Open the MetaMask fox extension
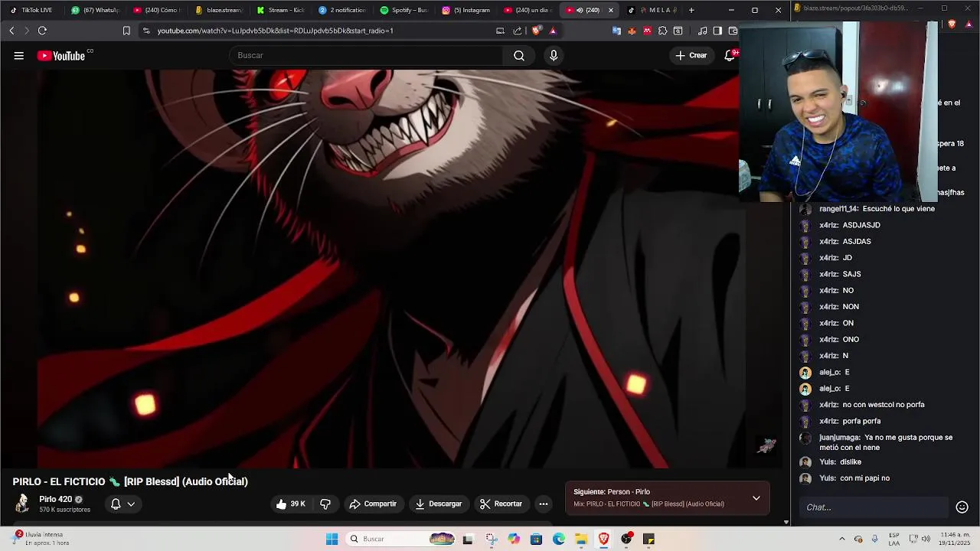Image resolution: width=980 pixels, height=551 pixels. click(632, 31)
